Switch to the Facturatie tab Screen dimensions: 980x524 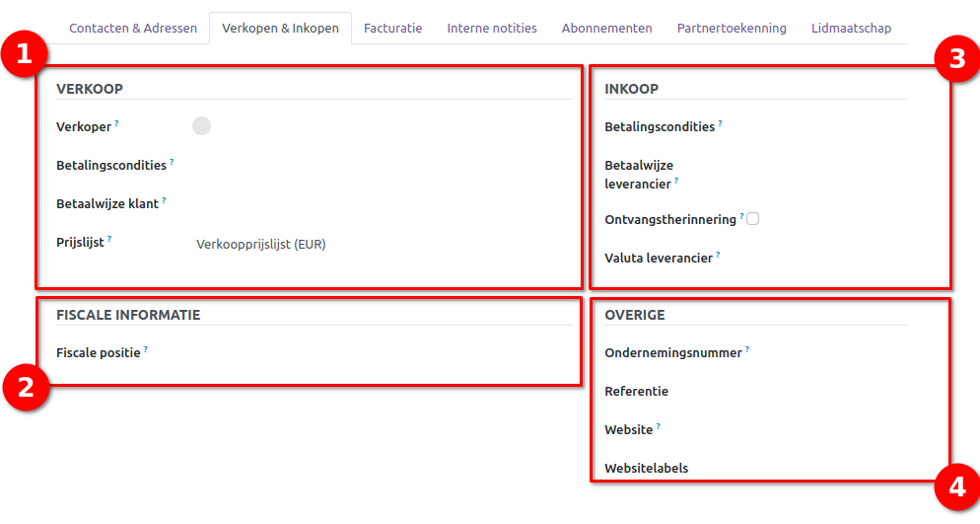[392, 29]
